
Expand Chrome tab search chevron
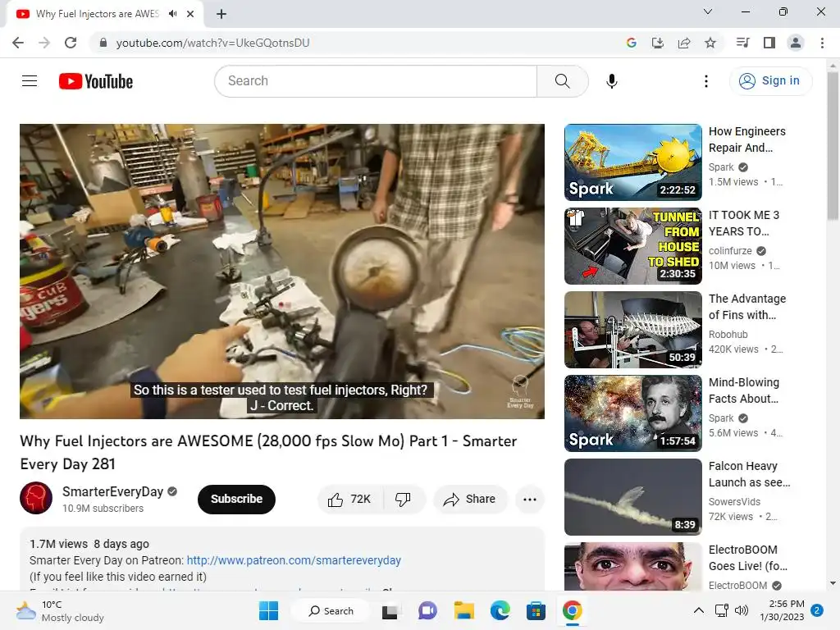pyautogui.click(x=708, y=11)
